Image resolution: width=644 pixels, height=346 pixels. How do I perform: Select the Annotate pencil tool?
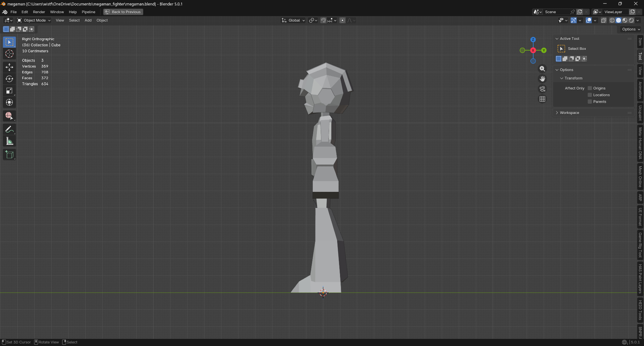[9, 129]
